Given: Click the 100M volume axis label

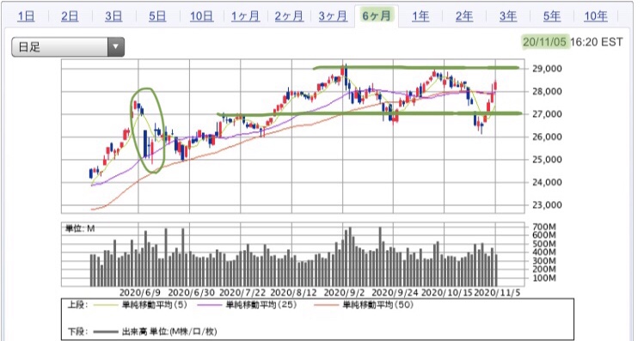Looking at the screenshot, I should [x=543, y=278].
